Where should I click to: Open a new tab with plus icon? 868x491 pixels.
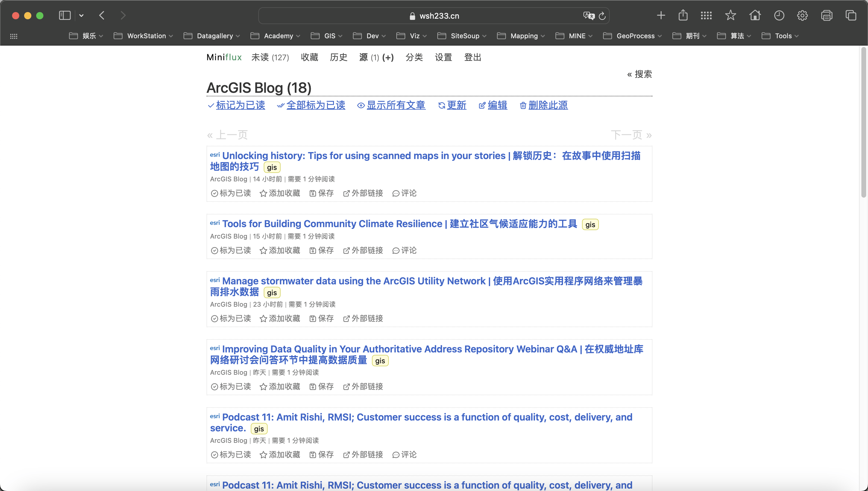(x=661, y=15)
